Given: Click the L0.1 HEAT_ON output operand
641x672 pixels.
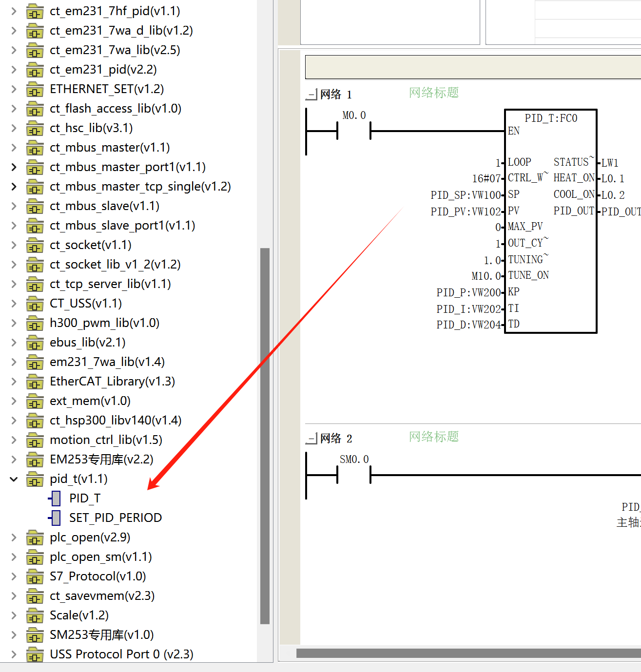Looking at the screenshot, I should [x=613, y=179].
